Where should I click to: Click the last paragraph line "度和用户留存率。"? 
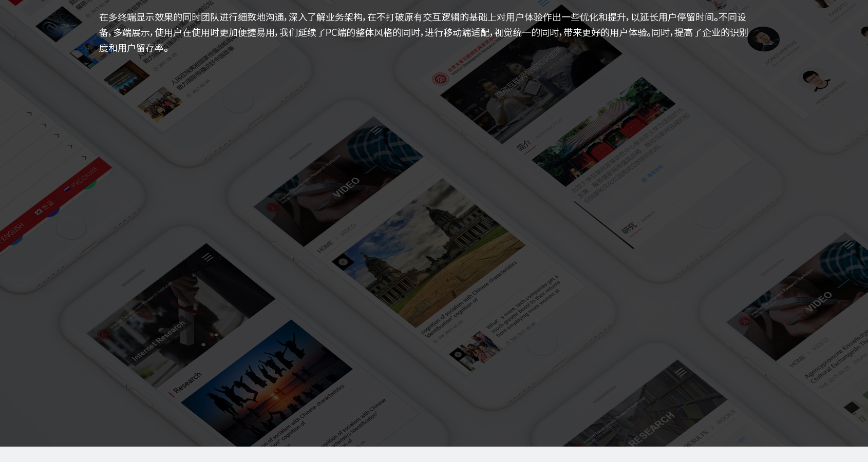135,48
